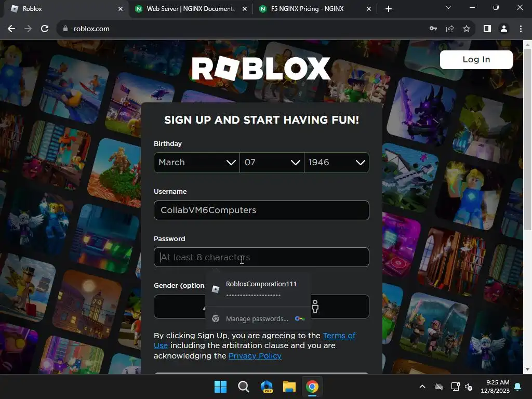Click the Chrome icon in the taskbar
This screenshot has width=532, height=399.
coord(312,387)
